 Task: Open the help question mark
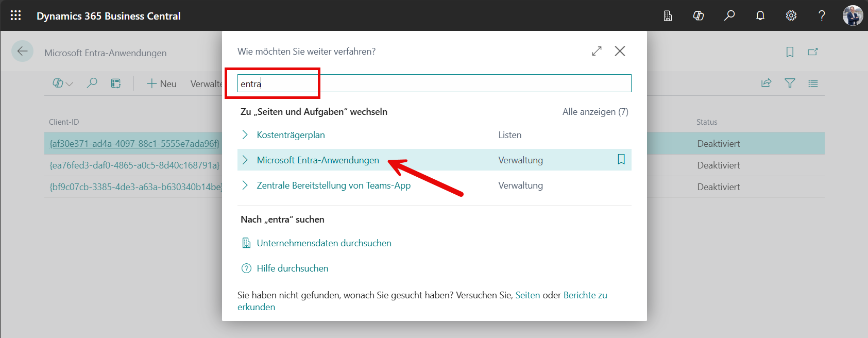[822, 16]
